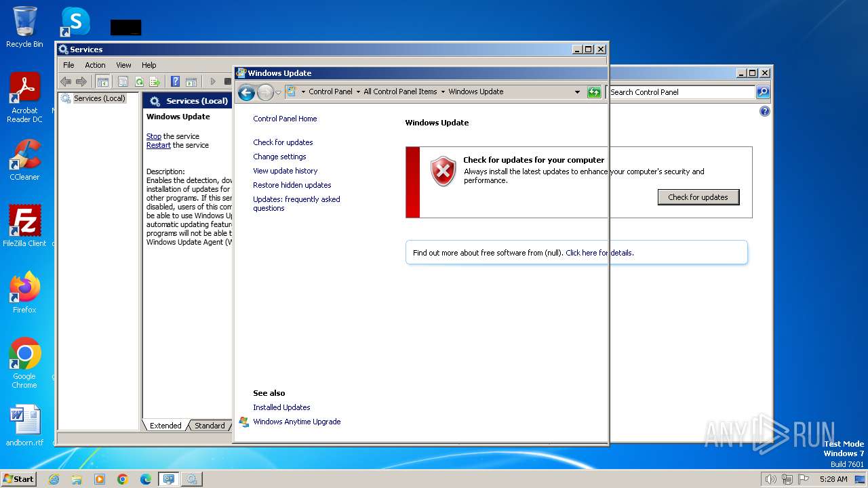
Task: Click the Check for updates button
Action: click(x=698, y=197)
